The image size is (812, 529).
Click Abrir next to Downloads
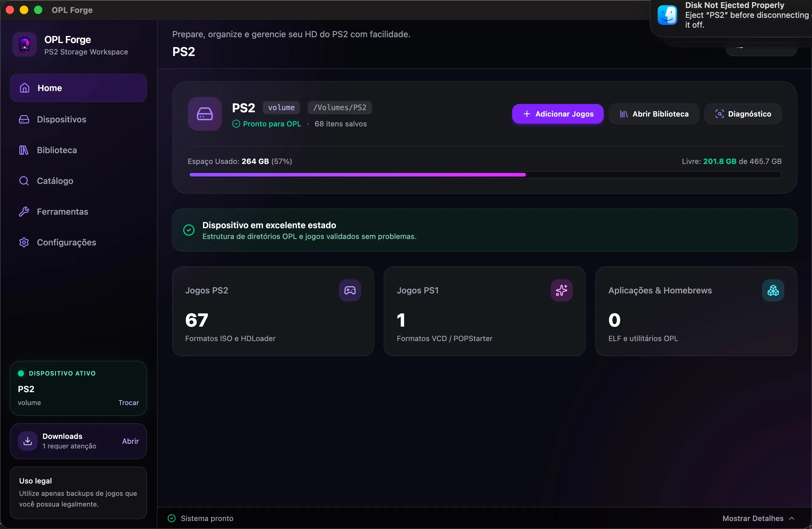click(x=130, y=441)
